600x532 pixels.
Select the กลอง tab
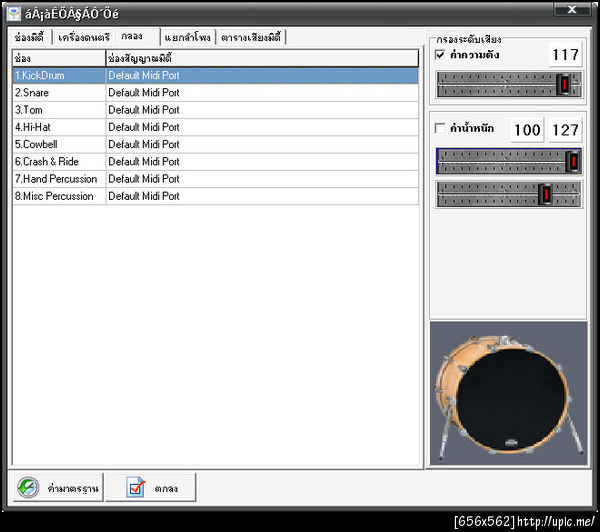click(x=137, y=37)
